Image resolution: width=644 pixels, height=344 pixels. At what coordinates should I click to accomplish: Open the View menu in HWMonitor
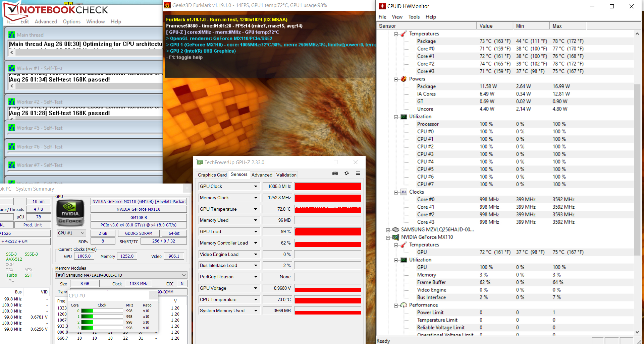point(397,17)
